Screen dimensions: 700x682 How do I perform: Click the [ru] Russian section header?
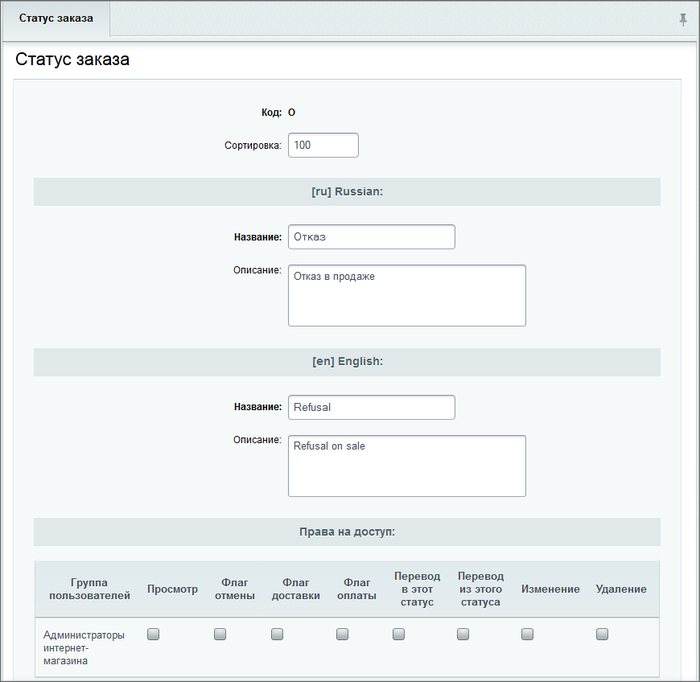(x=347, y=191)
